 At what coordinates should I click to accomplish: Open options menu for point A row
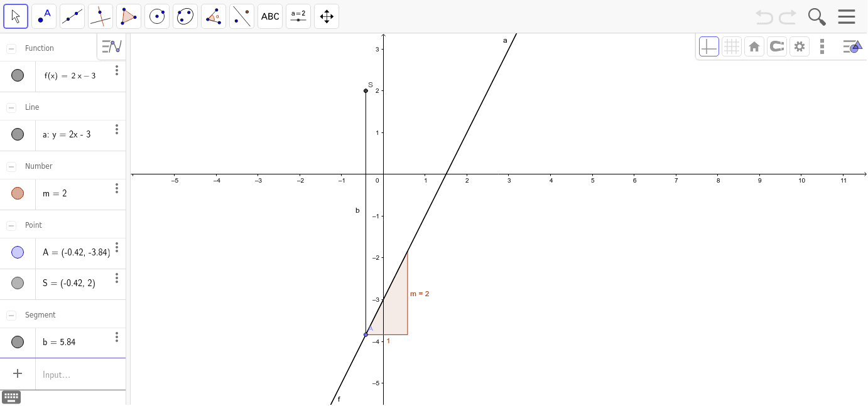coord(117,247)
